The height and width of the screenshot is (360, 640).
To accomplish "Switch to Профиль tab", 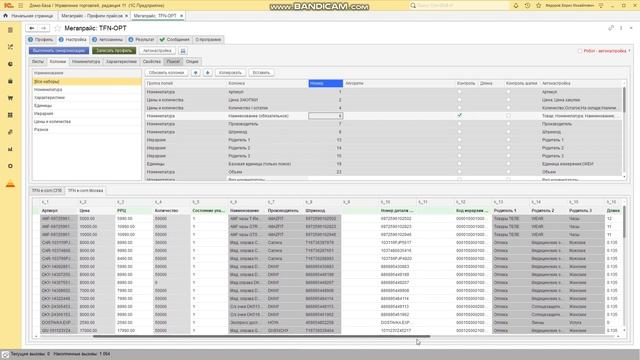I will point(41,40).
